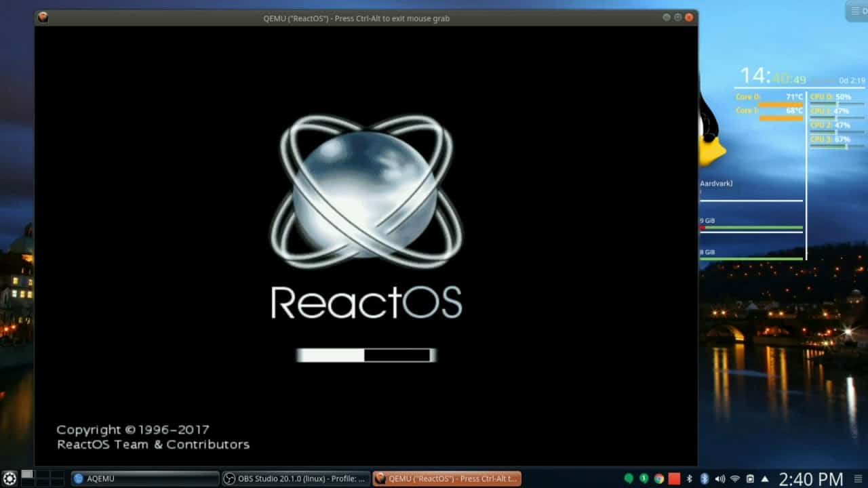The image size is (868, 488).
Task: Click the 2:40 PM taskbar clock
Action: pyautogui.click(x=811, y=479)
